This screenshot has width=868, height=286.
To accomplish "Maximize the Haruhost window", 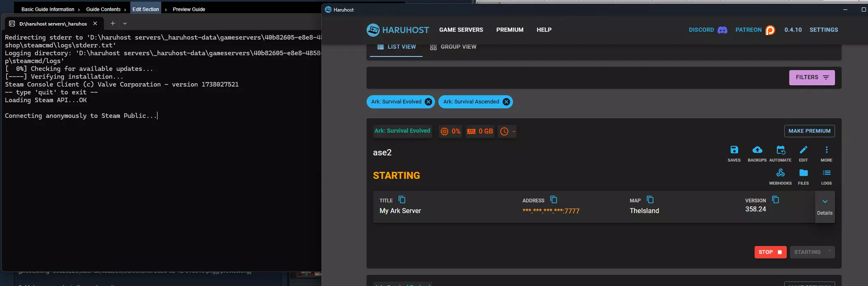I will click(863, 9).
